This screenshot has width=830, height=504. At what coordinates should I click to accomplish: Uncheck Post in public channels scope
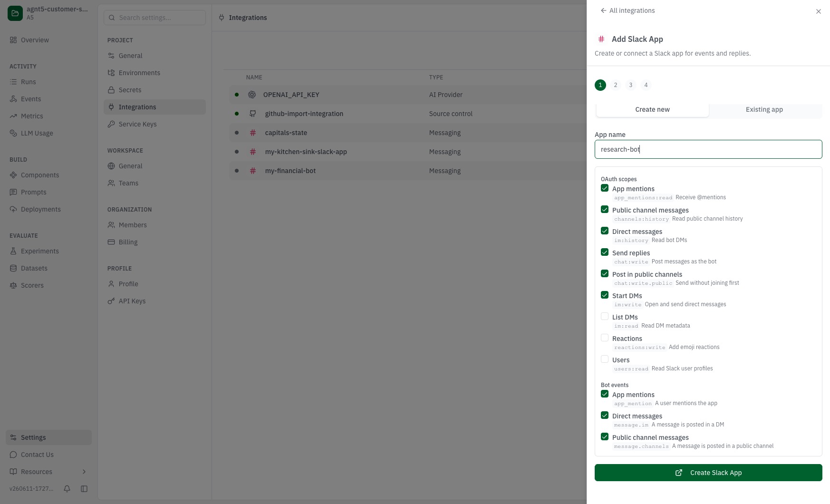(605, 274)
